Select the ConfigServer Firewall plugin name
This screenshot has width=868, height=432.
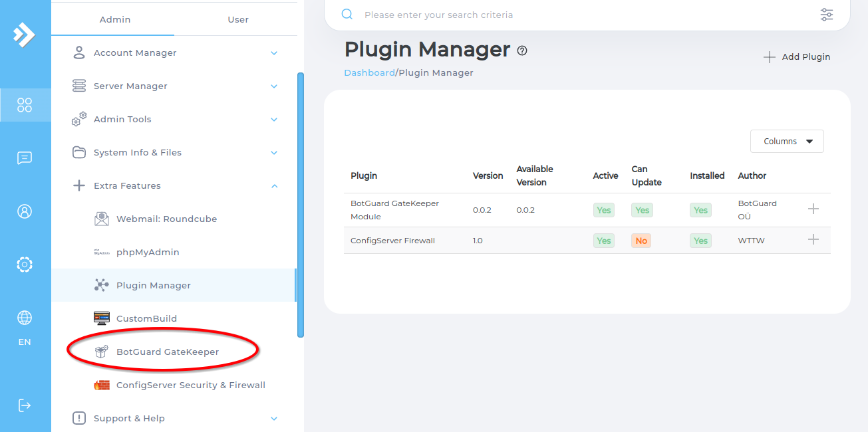point(392,241)
